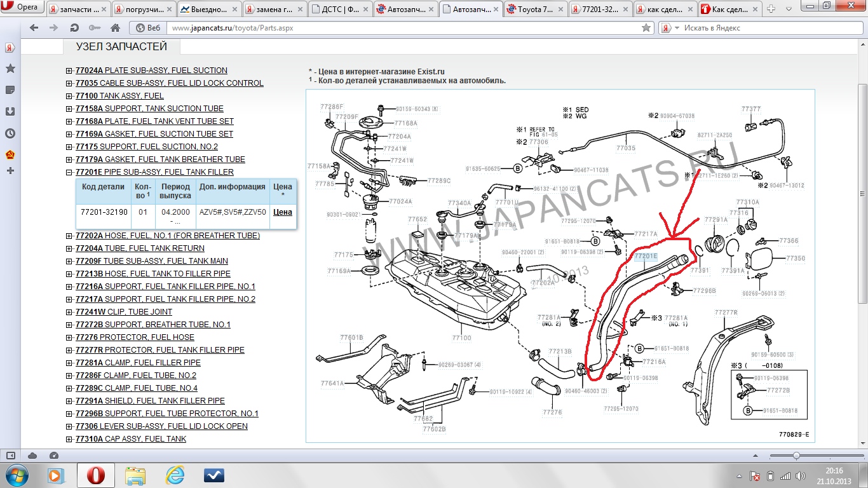Image resolution: width=868 pixels, height=488 pixels.
Task: Bookmark this page with the address bar star
Action: 646,28
